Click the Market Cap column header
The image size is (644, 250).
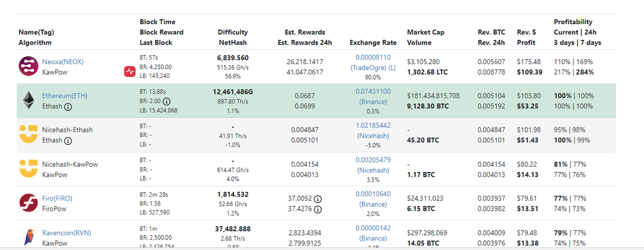pos(426,32)
